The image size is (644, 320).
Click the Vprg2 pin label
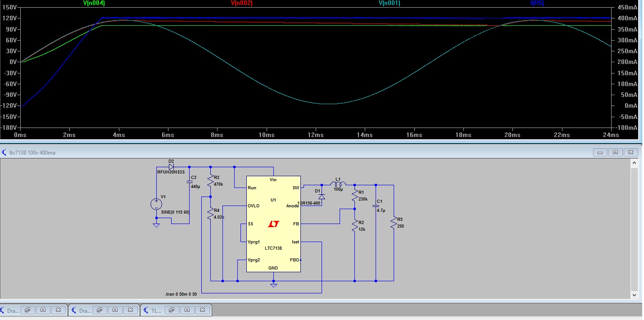click(254, 260)
